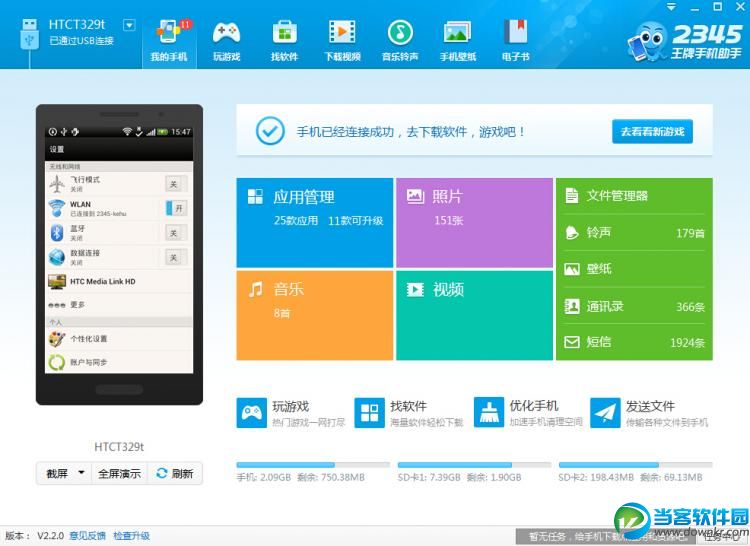Open the 意见反馈 link
This screenshot has height=546, width=750.
click(88, 536)
